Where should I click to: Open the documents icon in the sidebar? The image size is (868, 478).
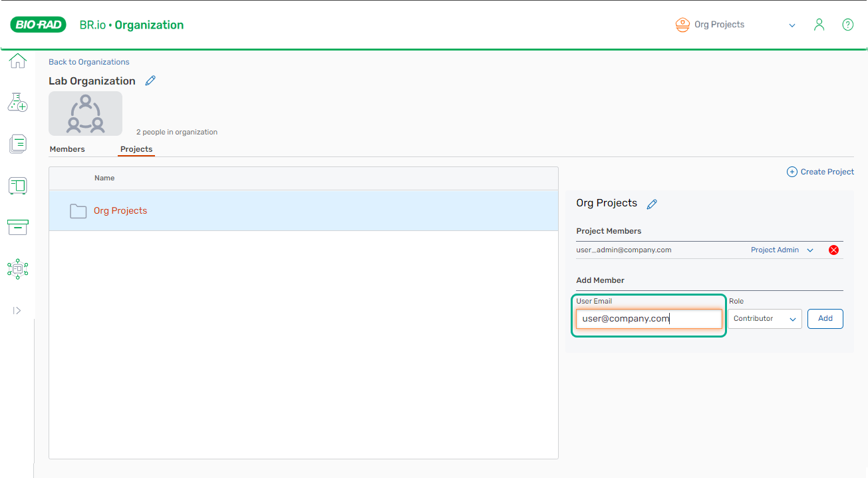point(18,144)
